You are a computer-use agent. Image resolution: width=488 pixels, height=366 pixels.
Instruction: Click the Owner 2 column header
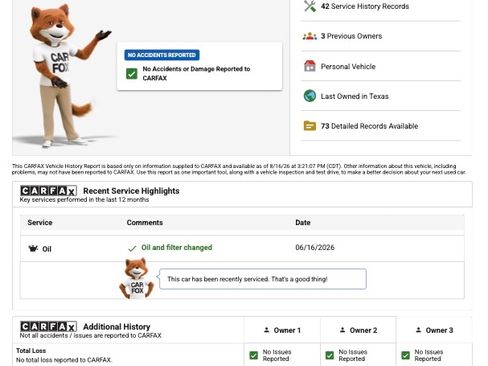pos(358,330)
